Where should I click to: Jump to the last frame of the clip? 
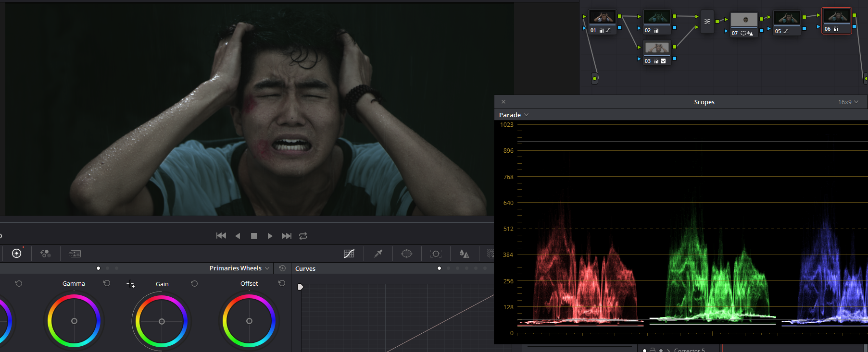pos(287,236)
